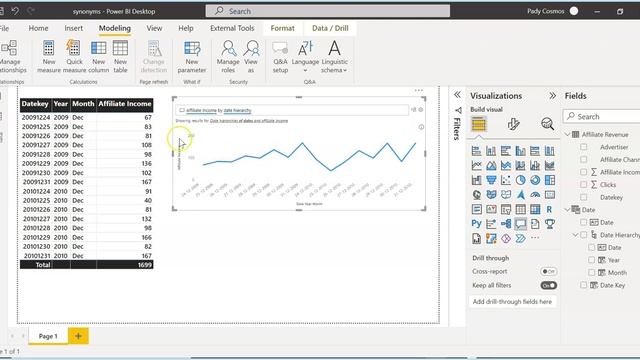Select the treemap visual

coord(550,180)
